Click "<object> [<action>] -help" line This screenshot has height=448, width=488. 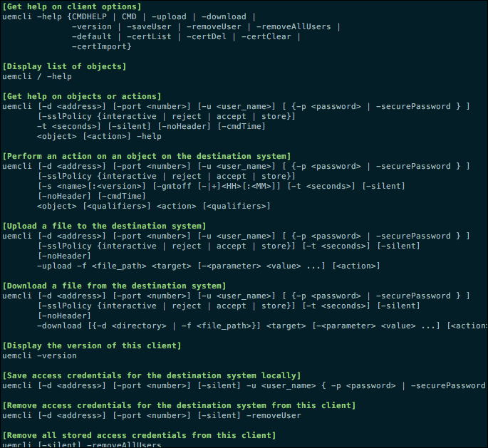pyautogui.click(x=99, y=136)
